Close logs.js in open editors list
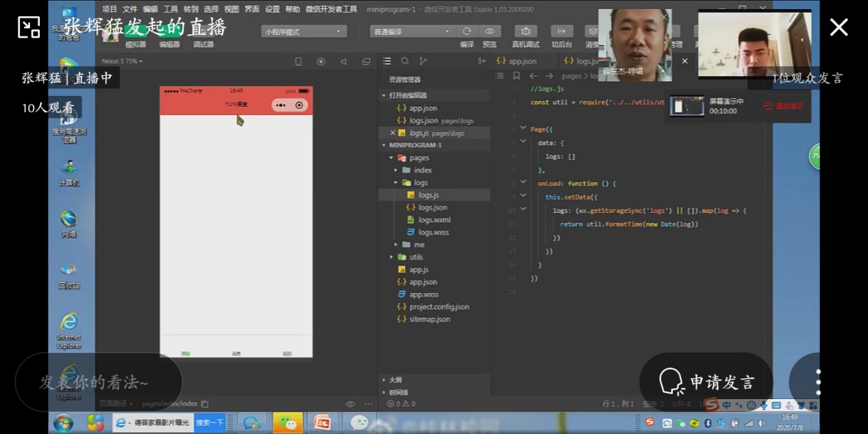Image resolution: width=868 pixels, height=434 pixels. click(x=393, y=133)
